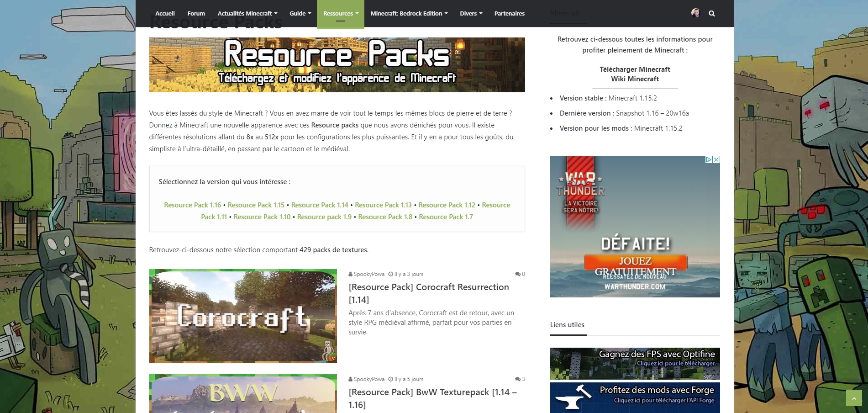The width and height of the screenshot is (868, 413).
Task: Click 'Version stable : Minecraft 1.15.2' entry
Action: [608, 98]
